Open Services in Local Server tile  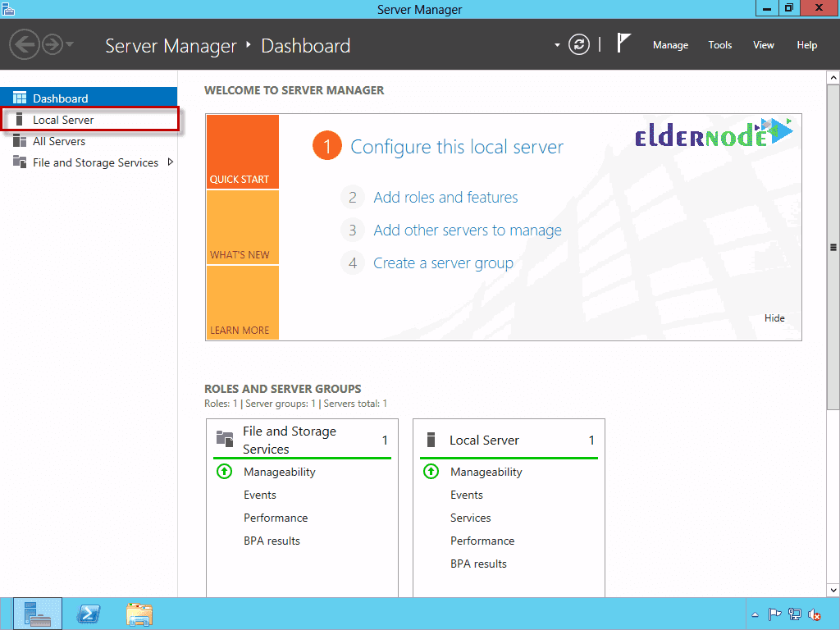470,518
